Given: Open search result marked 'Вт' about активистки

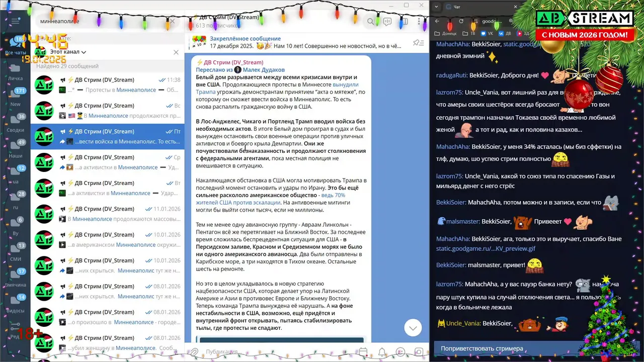Looking at the screenshot, I should [107, 188].
